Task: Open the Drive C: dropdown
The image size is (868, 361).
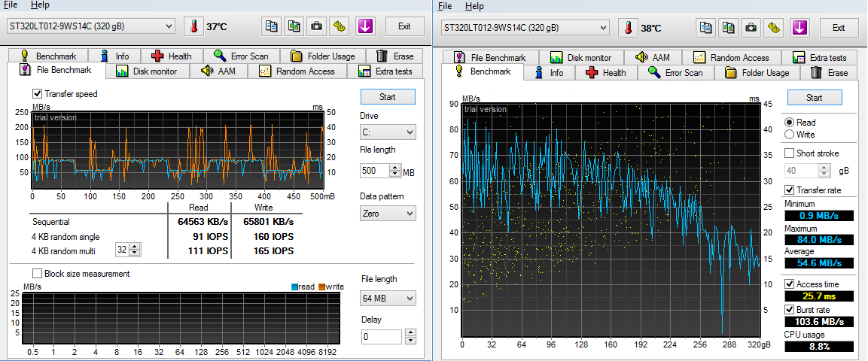Action: click(x=388, y=132)
